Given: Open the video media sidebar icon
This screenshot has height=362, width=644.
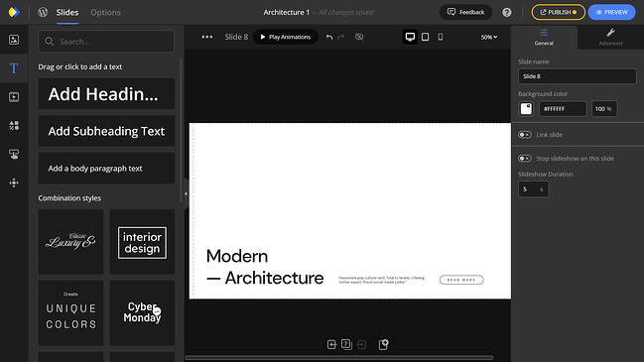Looking at the screenshot, I should (x=14, y=97).
